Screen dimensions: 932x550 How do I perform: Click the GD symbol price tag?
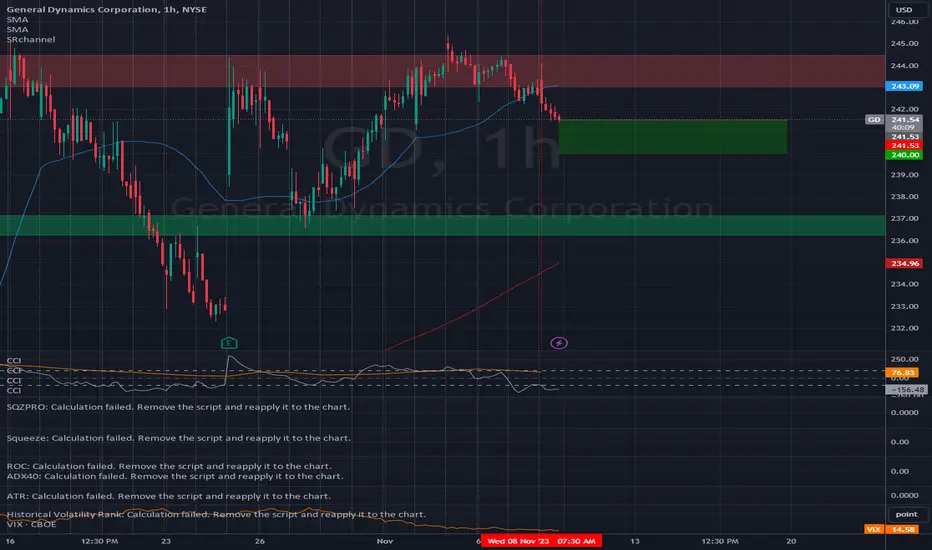click(874, 120)
